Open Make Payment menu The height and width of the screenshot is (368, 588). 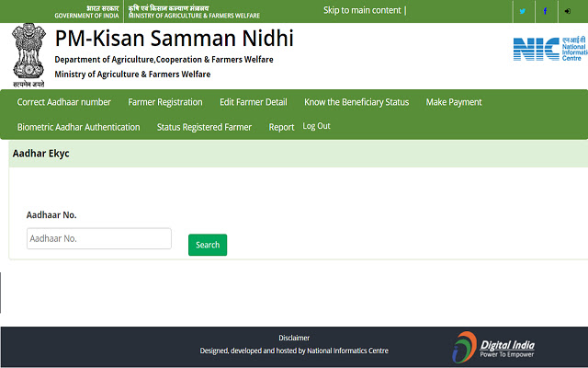point(454,102)
